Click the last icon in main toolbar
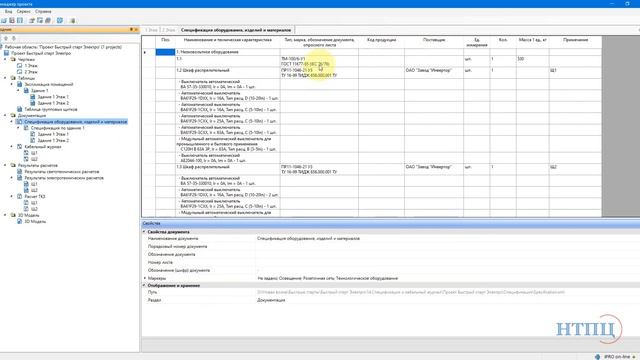 [x=73, y=20]
